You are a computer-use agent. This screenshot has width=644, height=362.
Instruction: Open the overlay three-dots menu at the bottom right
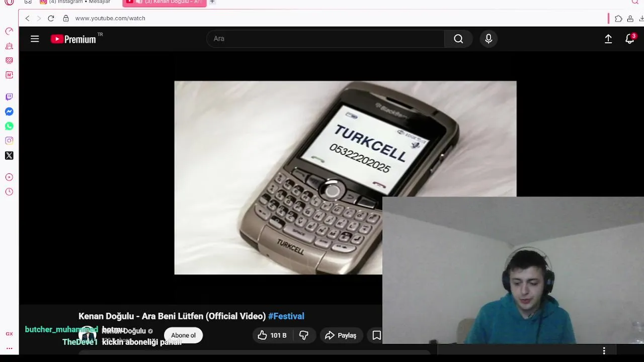604,350
